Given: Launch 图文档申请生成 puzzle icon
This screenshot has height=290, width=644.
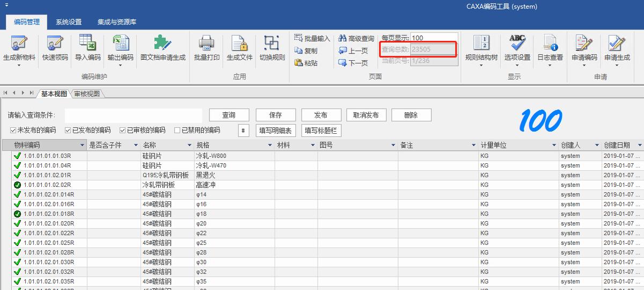Looking at the screenshot, I should tap(163, 43).
